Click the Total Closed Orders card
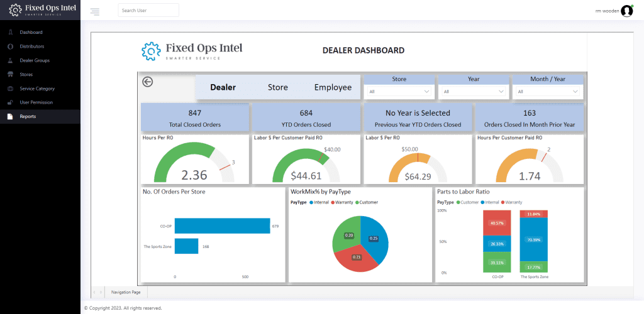 [195, 117]
